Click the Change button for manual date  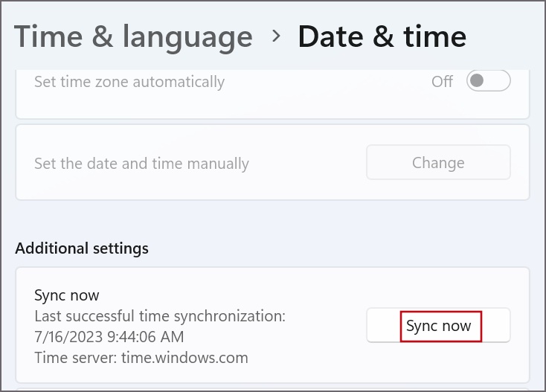[438, 162]
